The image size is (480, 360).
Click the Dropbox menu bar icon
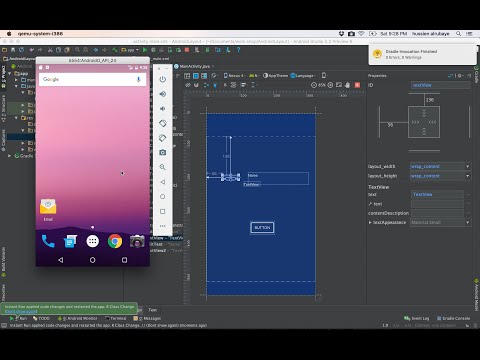point(341,34)
